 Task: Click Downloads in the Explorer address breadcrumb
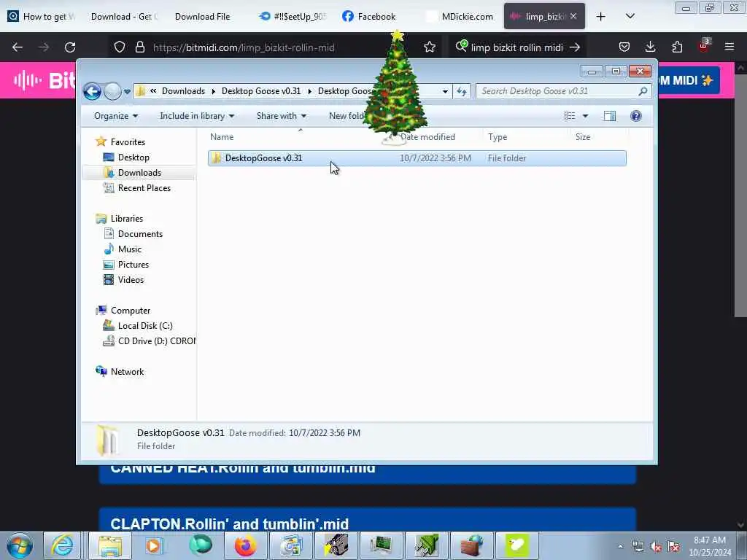point(183,91)
